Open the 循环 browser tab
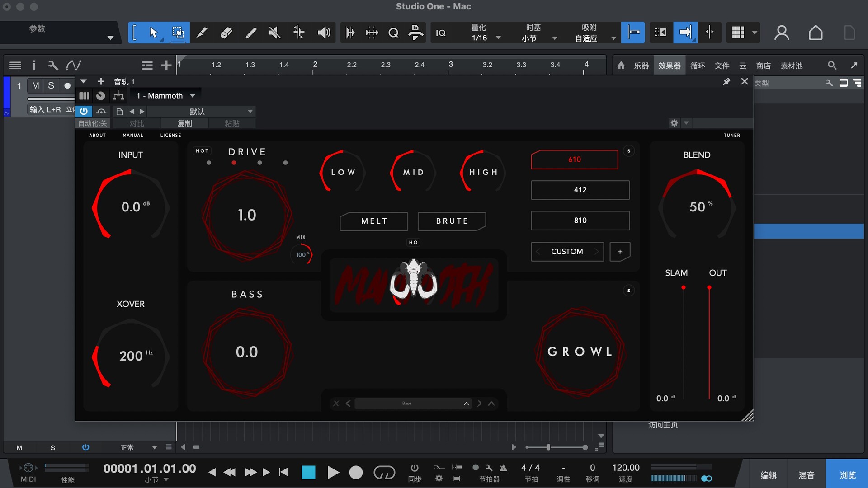The image size is (868, 488). 698,66
